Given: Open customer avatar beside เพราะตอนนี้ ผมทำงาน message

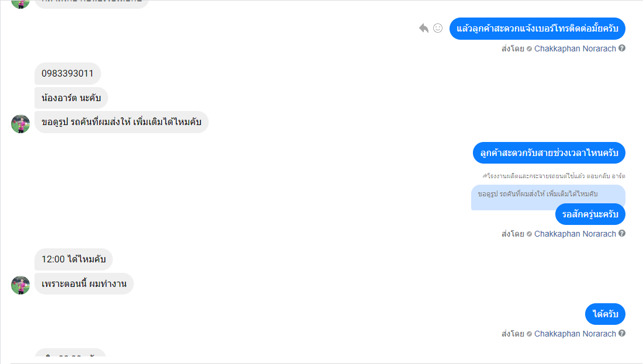Looking at the screenshot, I should [x=20, y=285].
